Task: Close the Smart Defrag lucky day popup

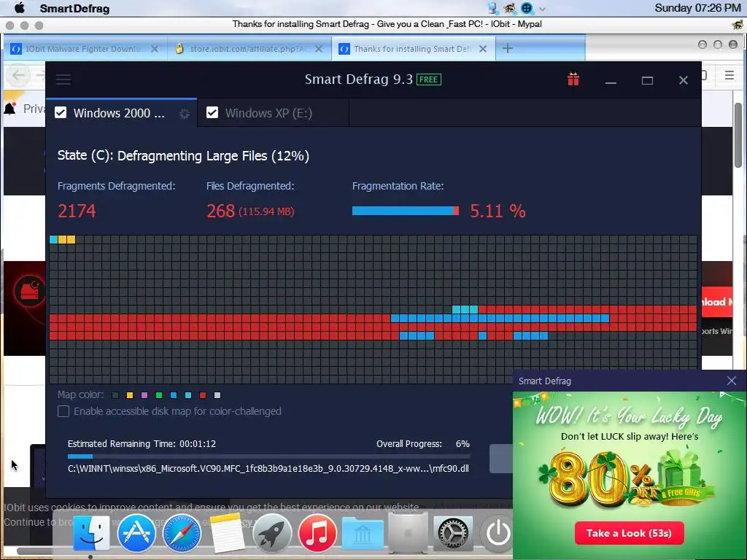Action: 731,381
